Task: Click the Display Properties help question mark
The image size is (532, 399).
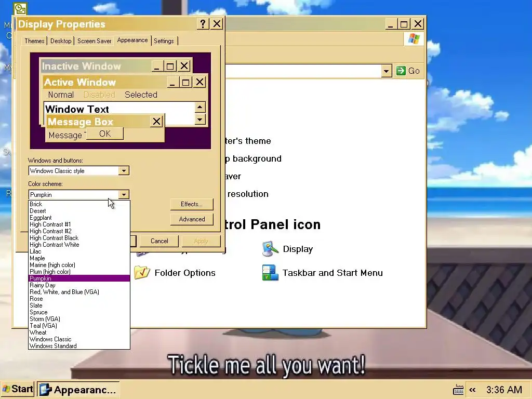Action: 203,24
